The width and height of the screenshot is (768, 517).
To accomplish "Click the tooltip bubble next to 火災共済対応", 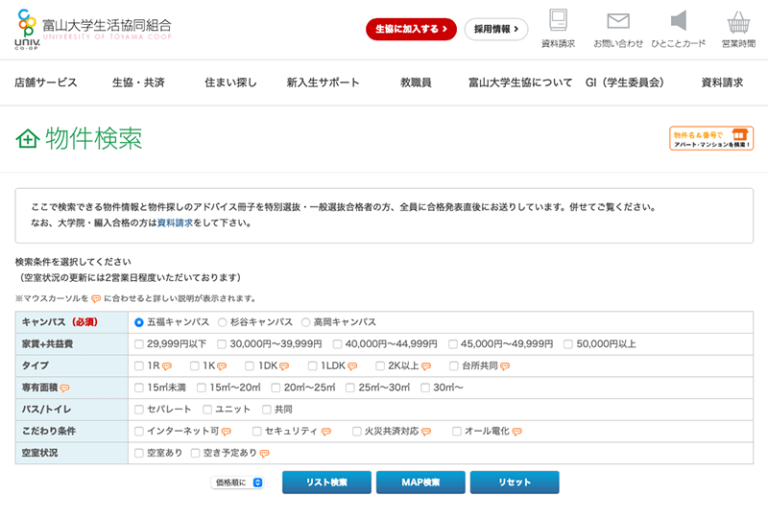I will pyautogui.click(x=426, y=432).
